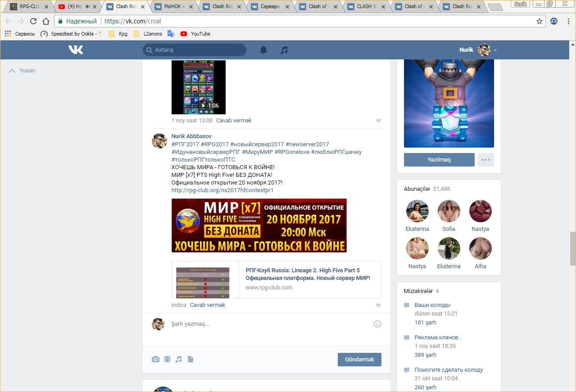Attach audio with the note icon below comment box

[179, 359]
